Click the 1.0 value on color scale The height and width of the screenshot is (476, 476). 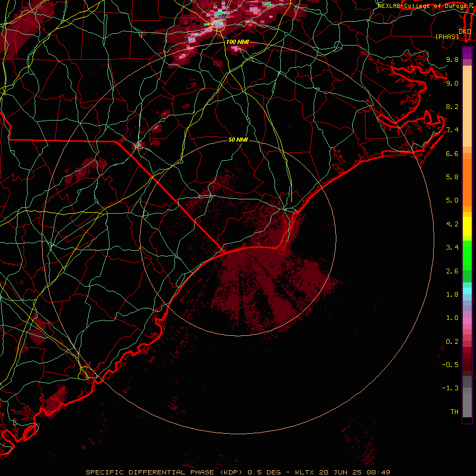pyautogui.click(x=452, y=318)
